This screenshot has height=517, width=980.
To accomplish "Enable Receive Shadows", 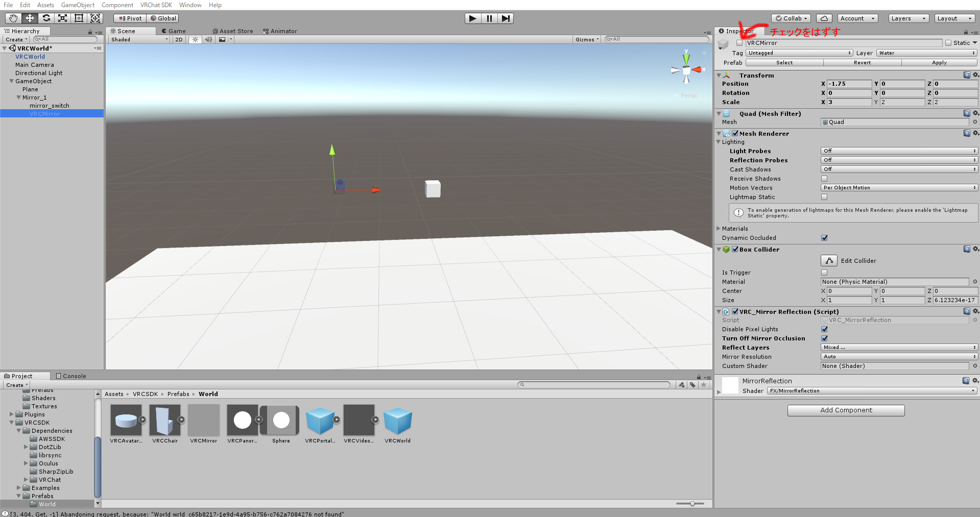I will point(824,179).
